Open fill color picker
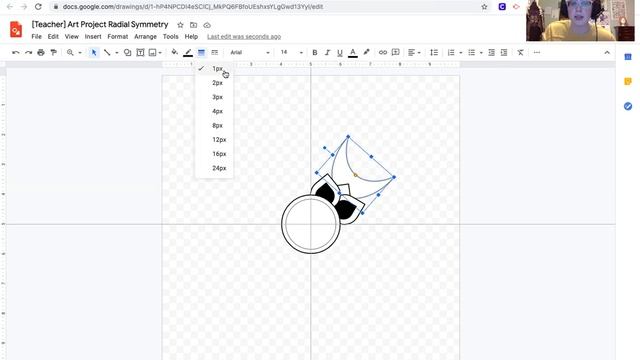 click(x=175, y=52)
